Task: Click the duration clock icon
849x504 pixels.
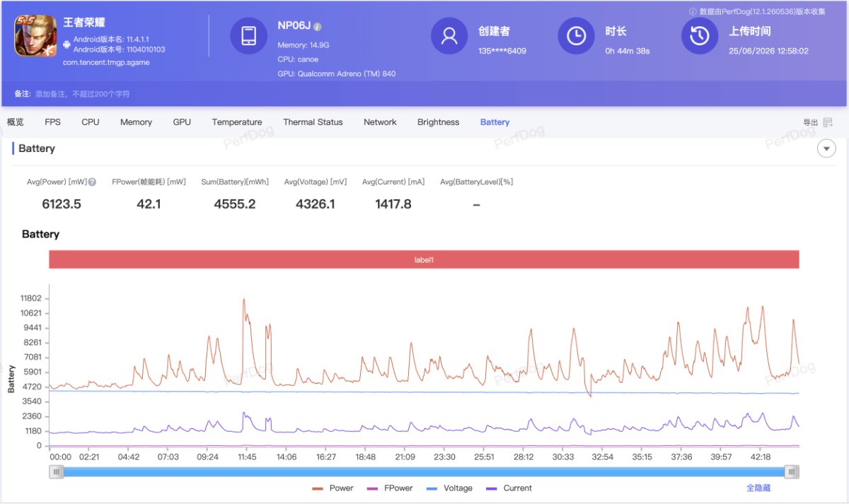Action: (576, 36)
